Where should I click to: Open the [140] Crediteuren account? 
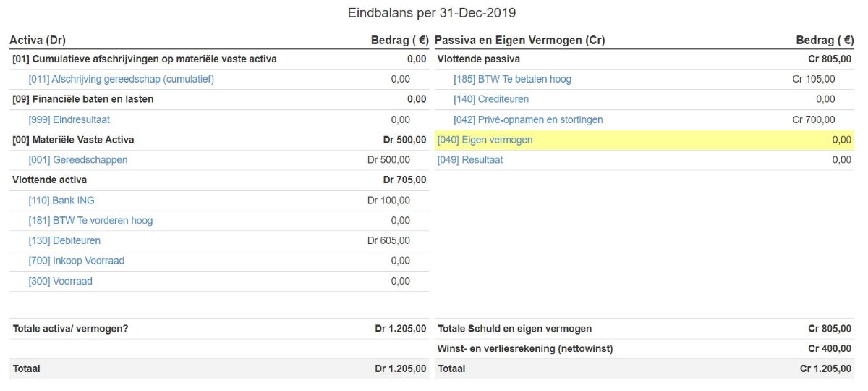491,99
